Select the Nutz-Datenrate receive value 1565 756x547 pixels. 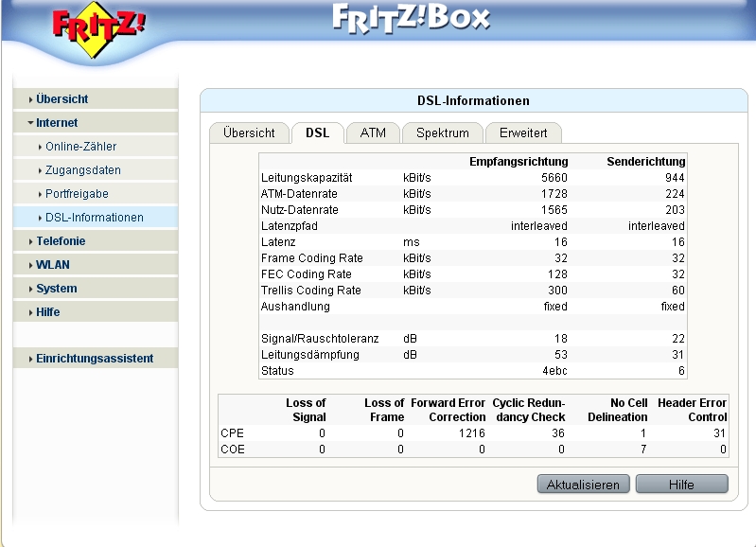pyautogui.click(x=554, y=210)
